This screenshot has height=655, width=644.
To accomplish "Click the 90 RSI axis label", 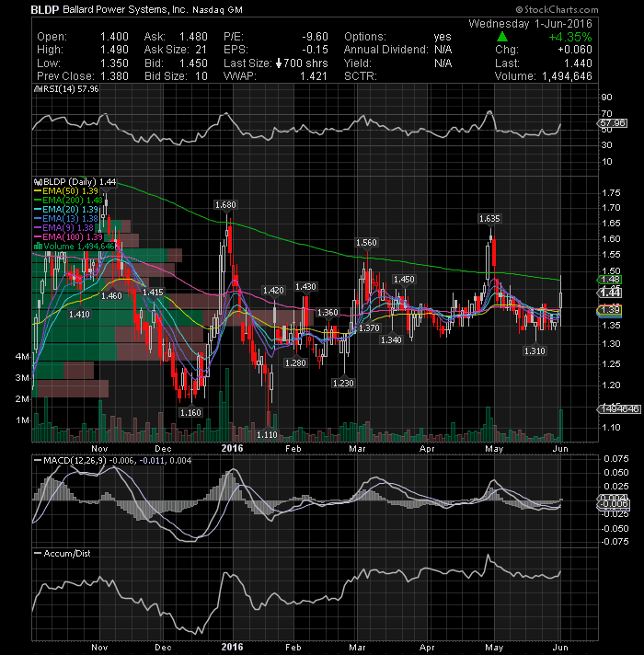I will click(x=606, y=98).
